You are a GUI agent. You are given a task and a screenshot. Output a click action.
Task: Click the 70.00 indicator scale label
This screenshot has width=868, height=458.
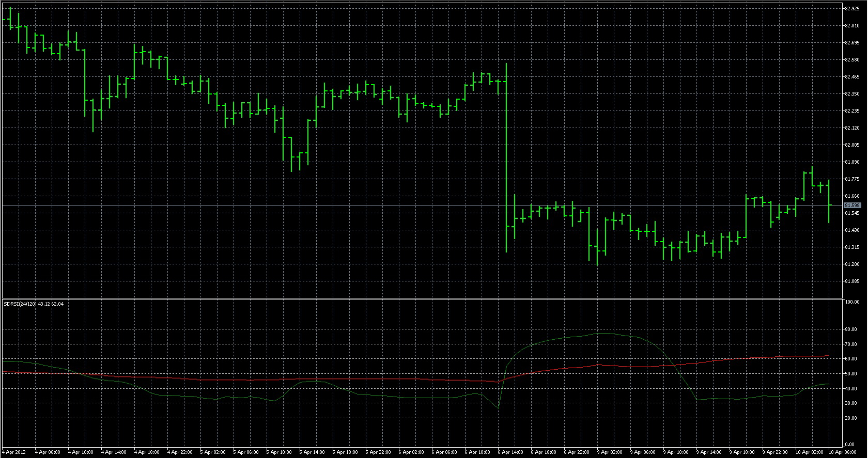pos(851,344)
